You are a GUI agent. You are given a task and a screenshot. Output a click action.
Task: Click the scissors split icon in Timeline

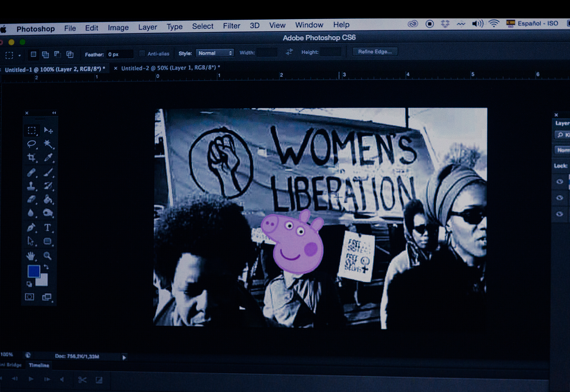pyautogui.click(x=82, y=380)
